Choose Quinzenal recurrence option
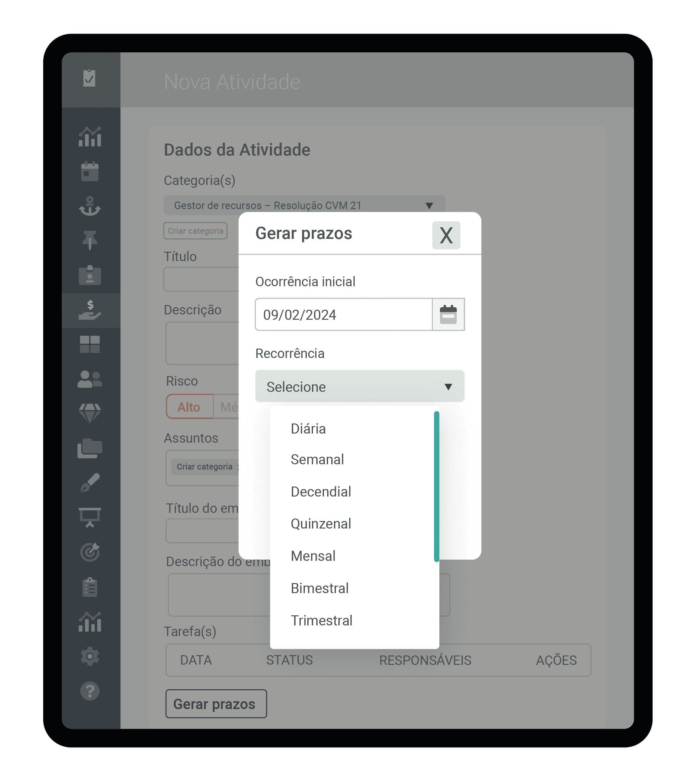 tap(321, 524)
